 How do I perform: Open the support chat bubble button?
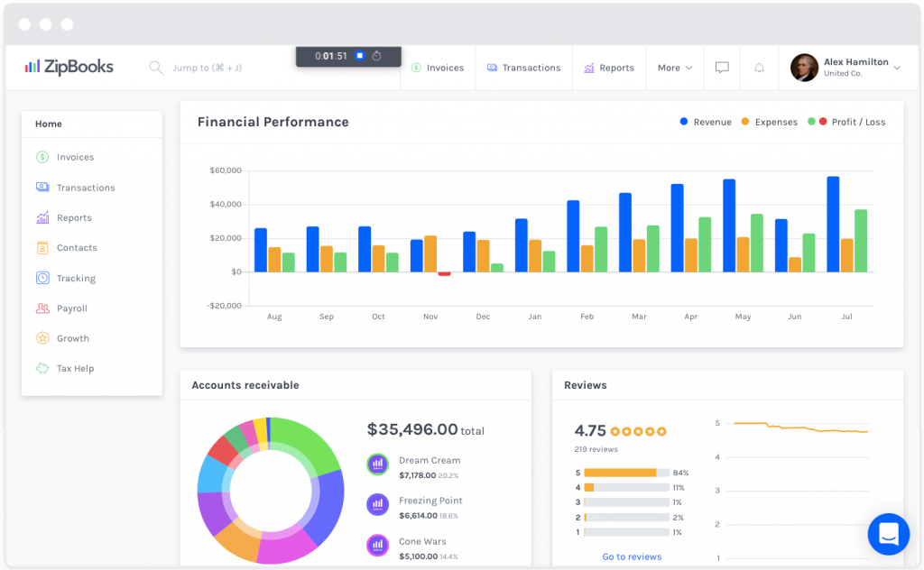coord(889,534)
